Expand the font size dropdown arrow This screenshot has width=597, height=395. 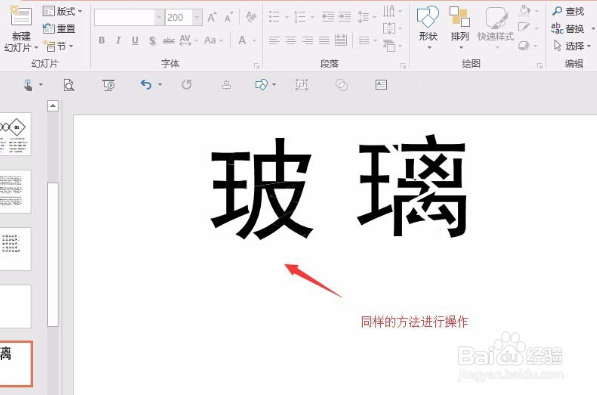click(x=197, y=18)
